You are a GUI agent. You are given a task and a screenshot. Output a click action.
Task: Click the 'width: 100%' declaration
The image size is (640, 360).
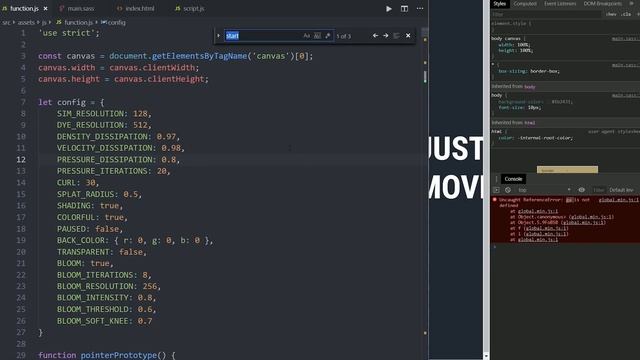tap(514, 45)
